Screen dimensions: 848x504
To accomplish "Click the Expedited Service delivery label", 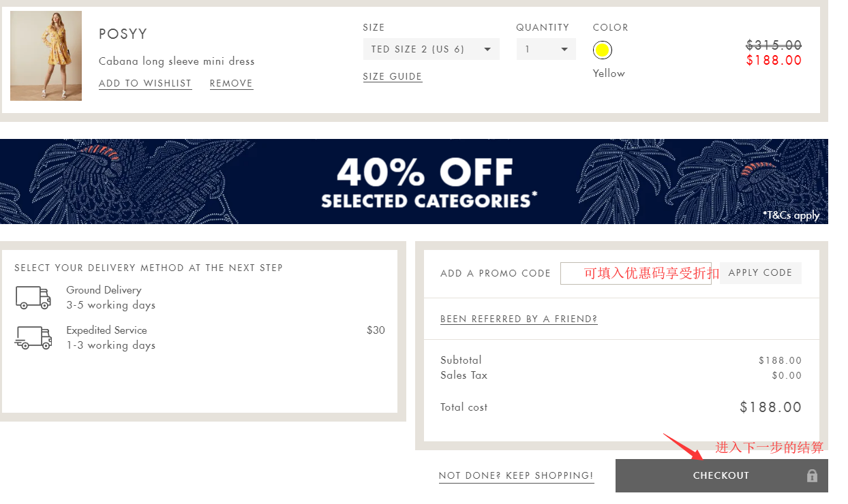I will tap(106, 330).
